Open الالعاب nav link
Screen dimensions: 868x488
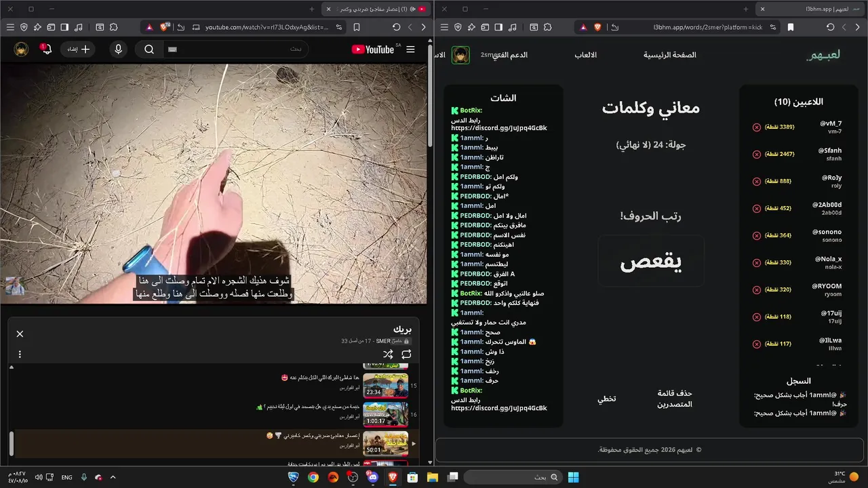[x=585, y=55]
